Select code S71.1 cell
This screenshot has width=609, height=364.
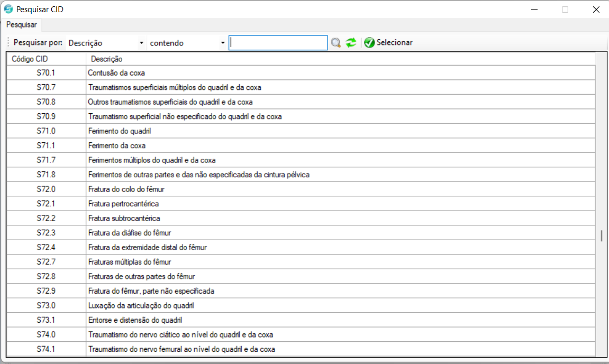tap(46, 145)
